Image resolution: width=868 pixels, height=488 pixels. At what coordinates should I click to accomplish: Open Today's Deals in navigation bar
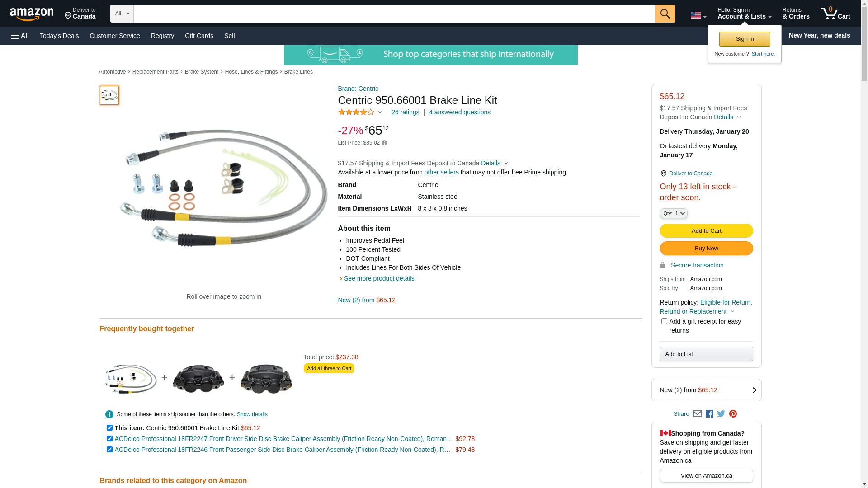(x=59, y=36)
